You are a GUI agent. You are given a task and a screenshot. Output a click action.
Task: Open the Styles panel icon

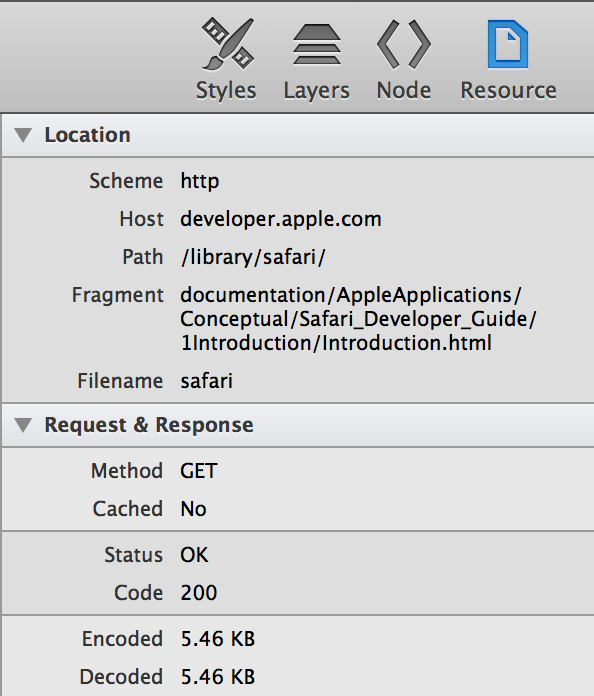[x=228, y=44]
